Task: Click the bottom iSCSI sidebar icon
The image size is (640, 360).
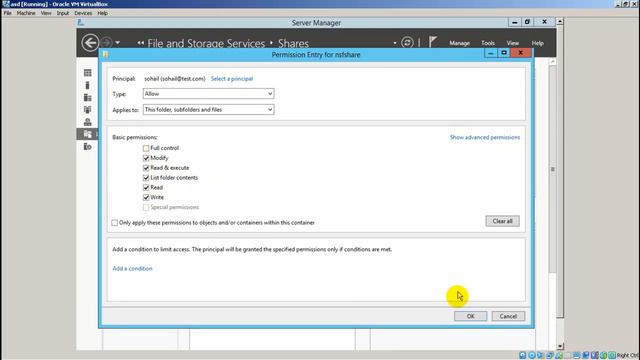Action: click(87, 146)
